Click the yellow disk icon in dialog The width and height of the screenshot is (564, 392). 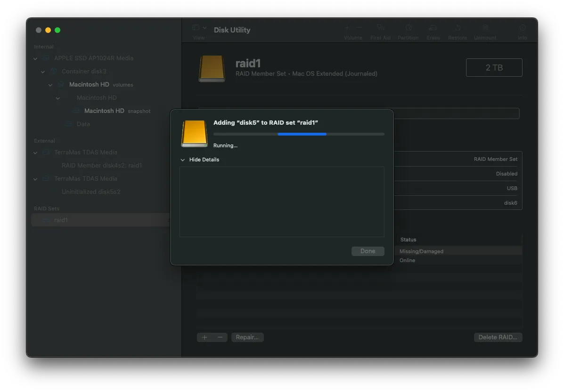click(x=194, y=134)
